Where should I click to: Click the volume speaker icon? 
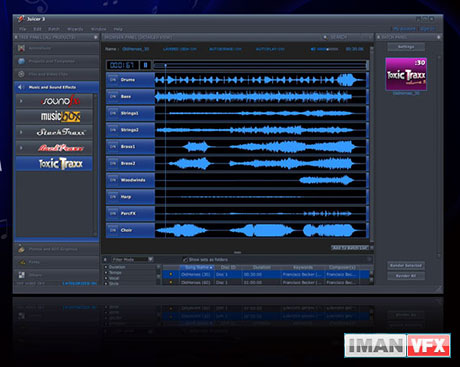[x=313, y=49]
